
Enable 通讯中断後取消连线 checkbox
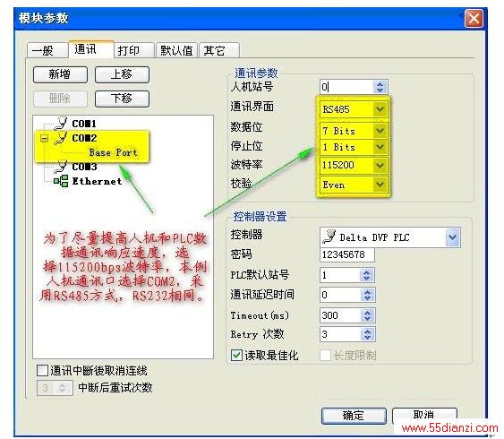coord(42,371)
